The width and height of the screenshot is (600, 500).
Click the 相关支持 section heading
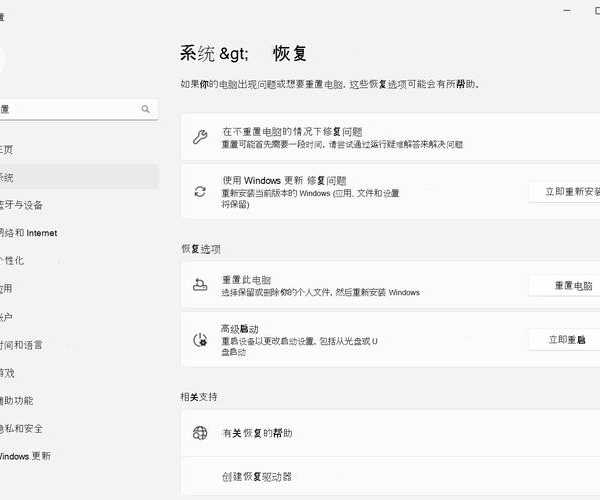point(199,397)
